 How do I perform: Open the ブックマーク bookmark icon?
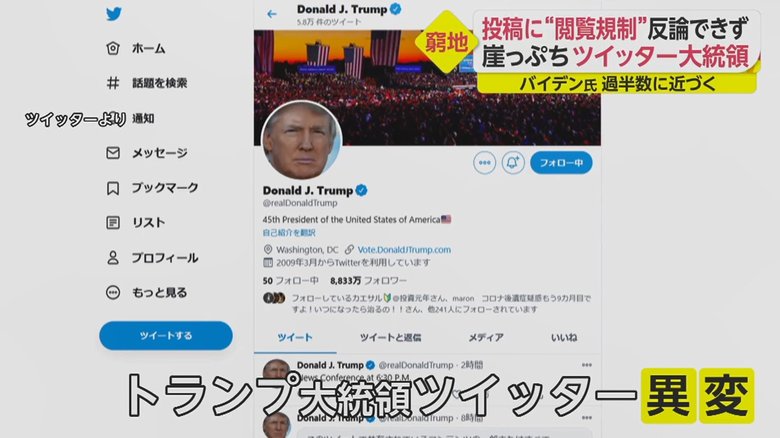[113, 188]
